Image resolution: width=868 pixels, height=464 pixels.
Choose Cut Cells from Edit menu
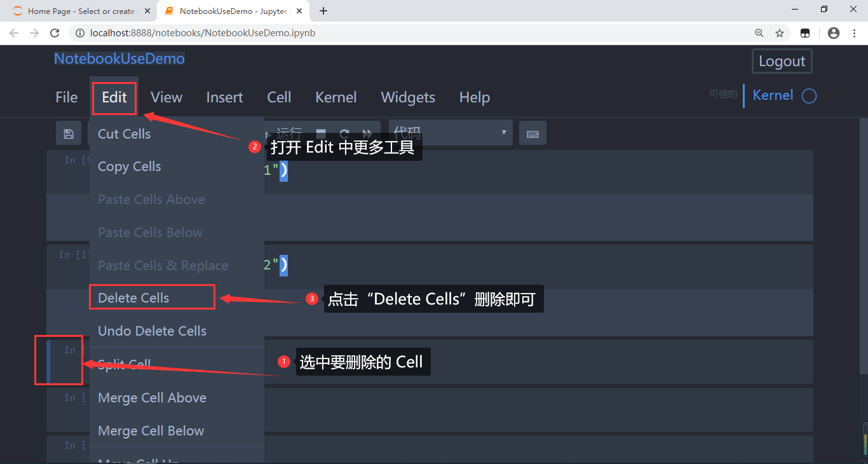(177, 133)
